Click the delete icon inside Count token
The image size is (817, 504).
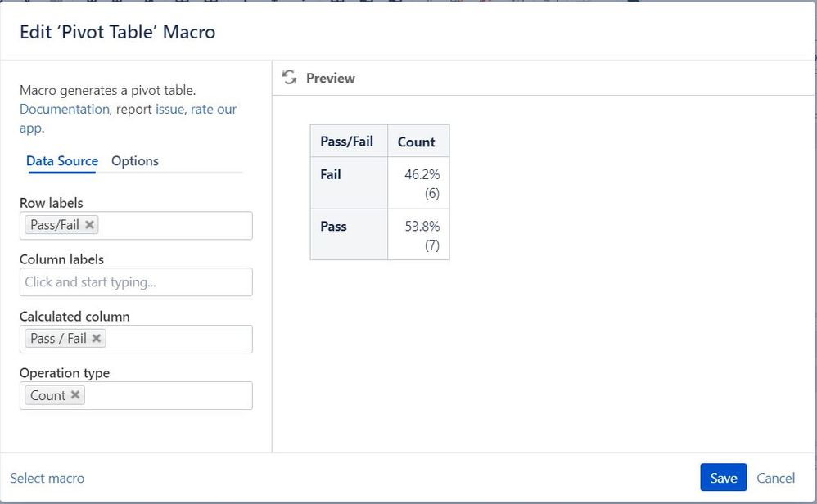[74, 394]
